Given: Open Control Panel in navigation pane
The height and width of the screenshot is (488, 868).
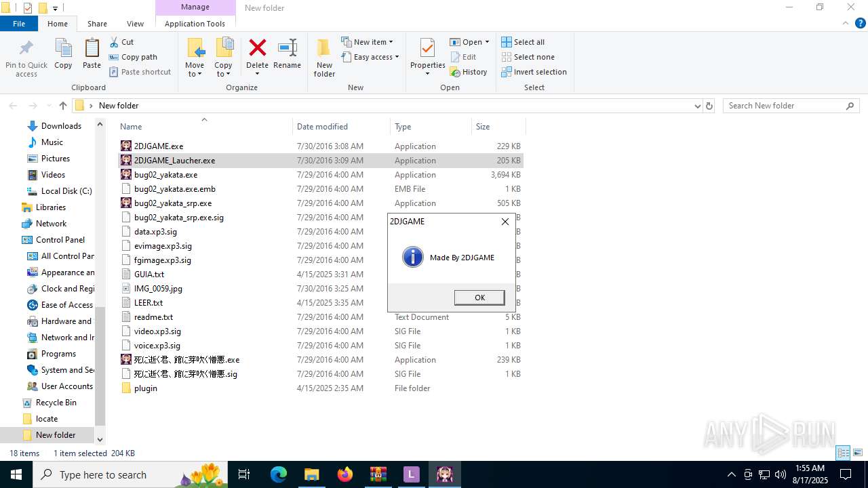Looking at the screenshot, I should (x=60, y=239).
